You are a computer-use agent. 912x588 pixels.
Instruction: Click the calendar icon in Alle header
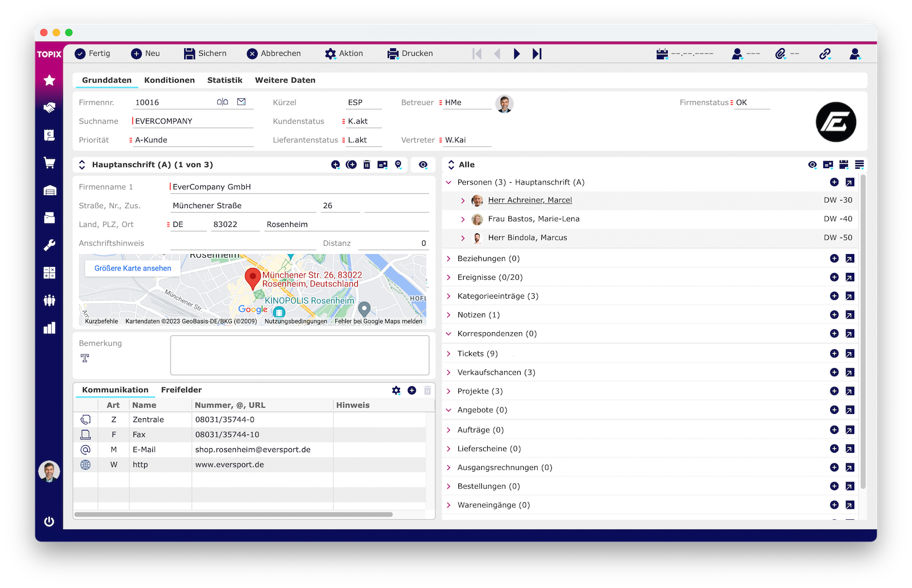pos(844,165)
